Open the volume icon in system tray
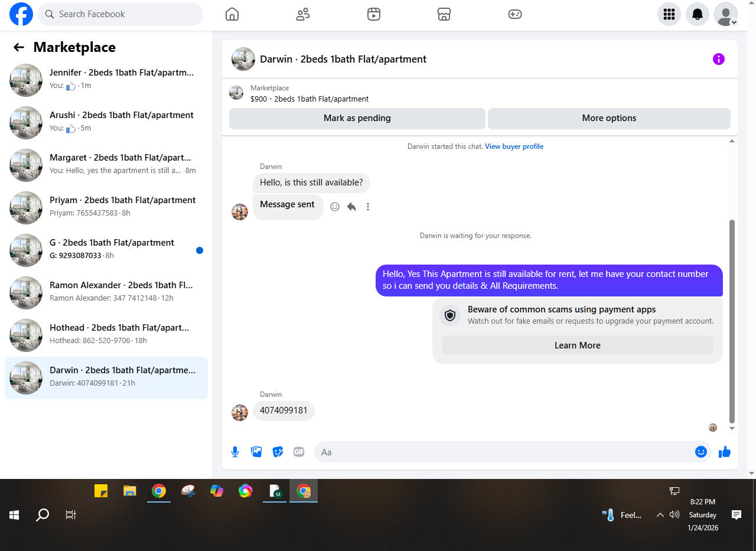 (x=674, y=515)
